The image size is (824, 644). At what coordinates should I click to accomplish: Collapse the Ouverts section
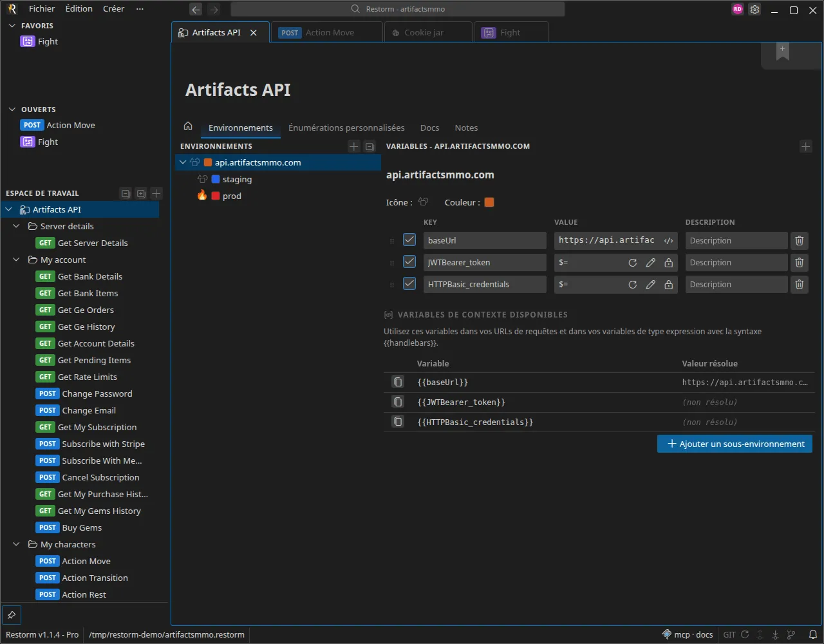(x=12, y=109)
